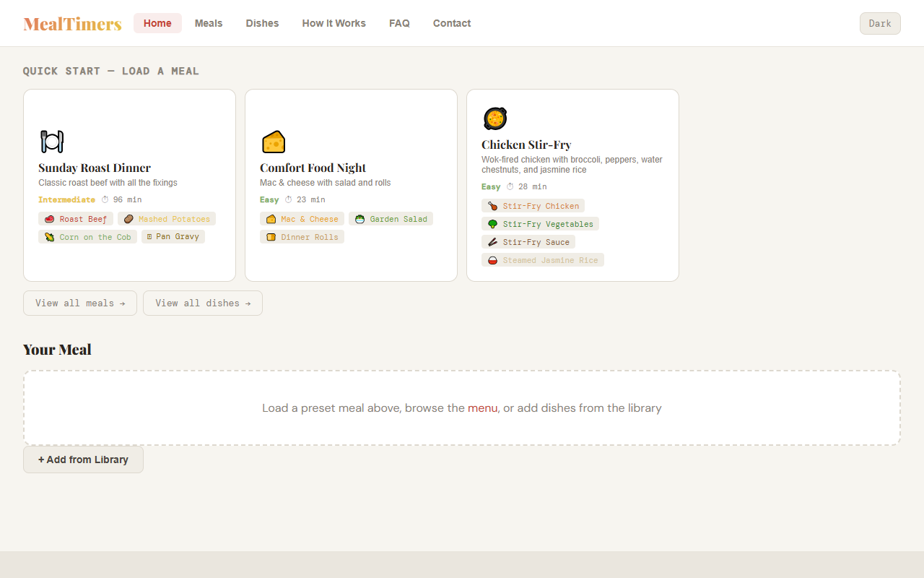924x578 pixels.
Task: Toggle Dark mode
Action: pos(880,23)
